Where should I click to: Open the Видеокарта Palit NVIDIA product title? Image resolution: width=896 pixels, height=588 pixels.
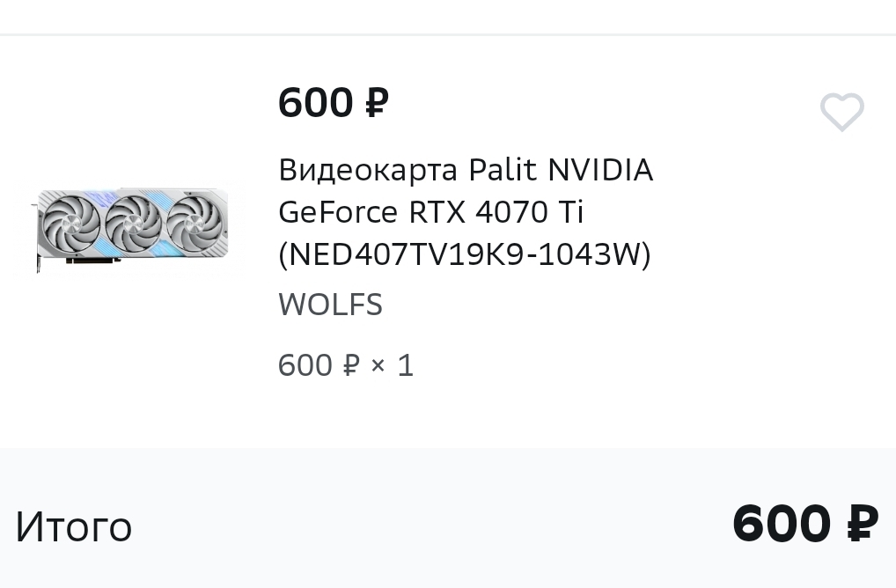465,212
